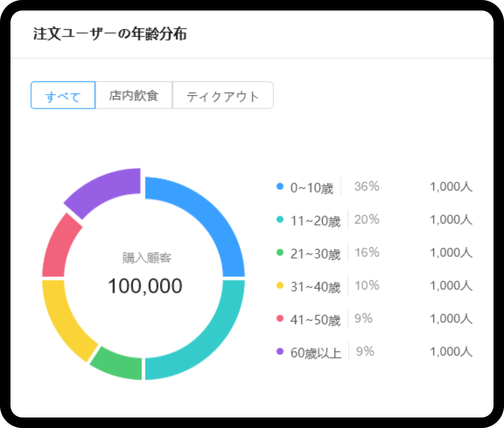The width and height of the screenshot is (504, 428).
Task: Click the green legend dot for 21~30歳
Action: point(280,253)
